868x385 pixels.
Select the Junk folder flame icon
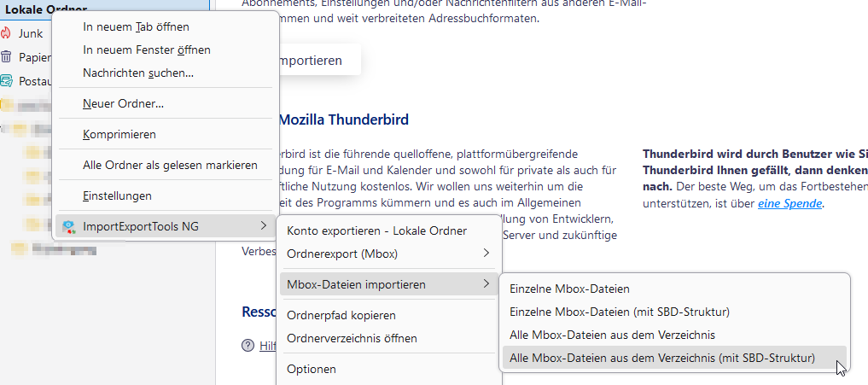pyautogui.click(x=7, y=33)
